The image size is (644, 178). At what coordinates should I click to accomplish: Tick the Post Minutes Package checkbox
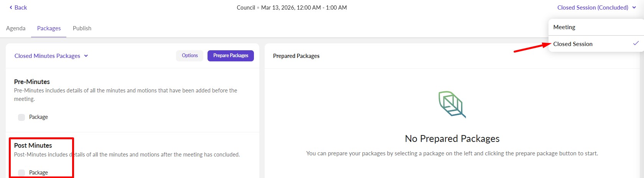click(x=21, y=173)
